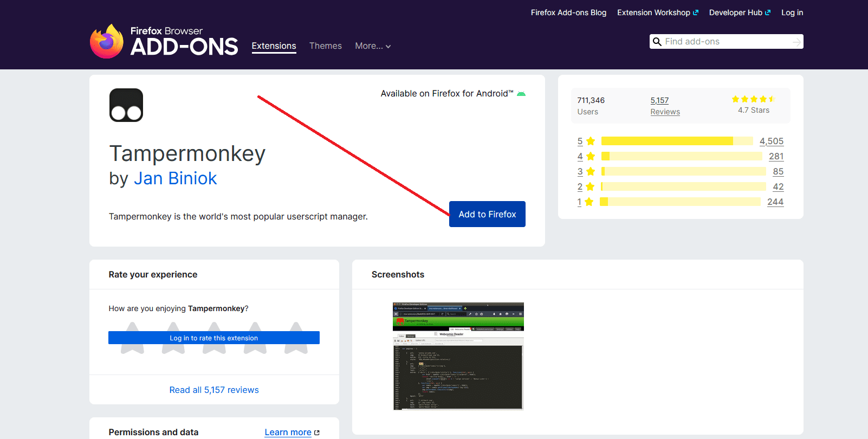This screenshot has width=868, height=439.
Task: Open Developer Hub link
Action: point(740,12)
